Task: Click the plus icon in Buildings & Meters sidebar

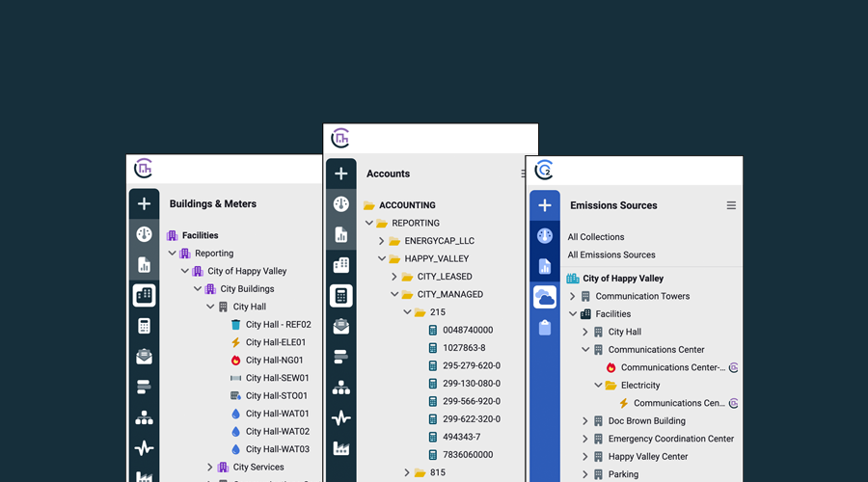Action: click(x=144, y=203)
